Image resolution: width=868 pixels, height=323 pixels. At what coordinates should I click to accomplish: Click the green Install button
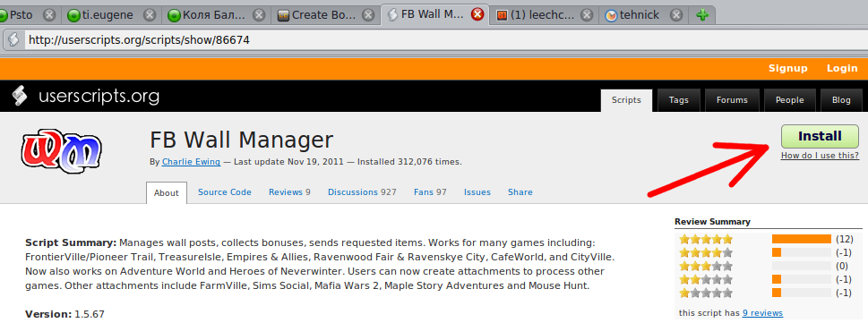[x=820, y=137]
